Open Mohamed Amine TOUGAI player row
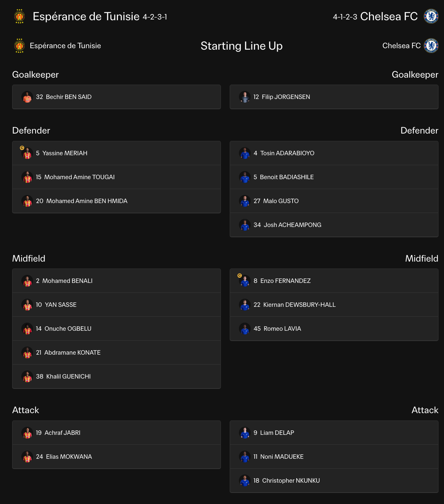The height and width of the screenshot is (504, 444). (x=117, y=177)
